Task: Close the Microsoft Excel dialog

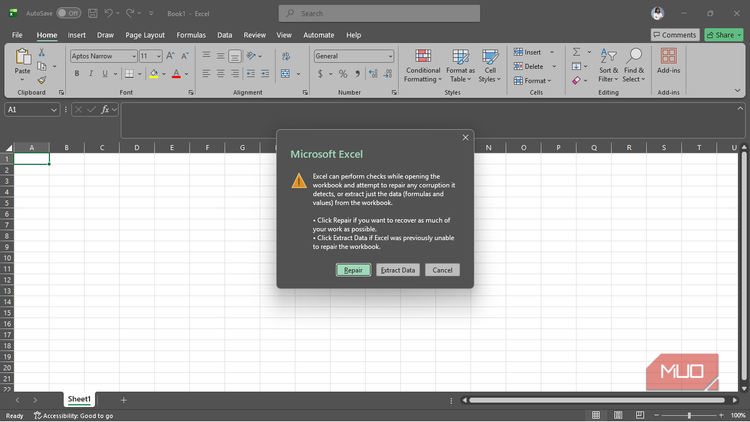Action: point(465,138)
